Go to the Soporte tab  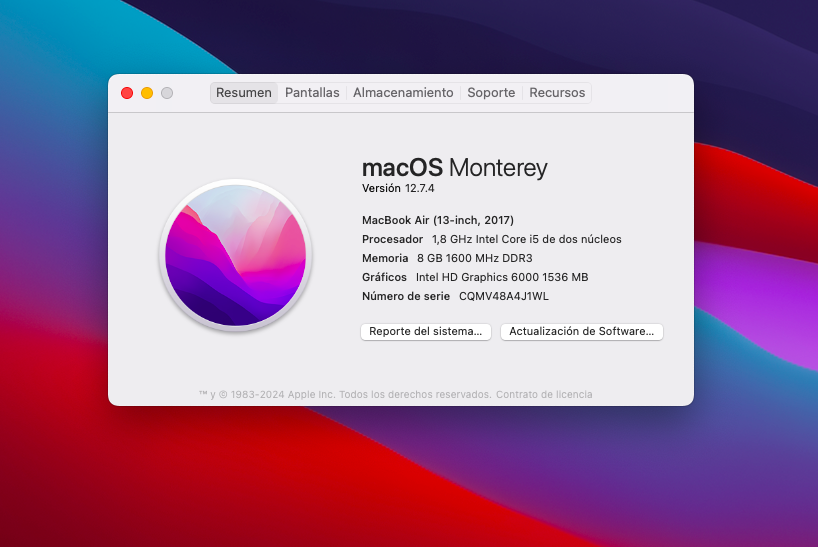tap(491, 93)
